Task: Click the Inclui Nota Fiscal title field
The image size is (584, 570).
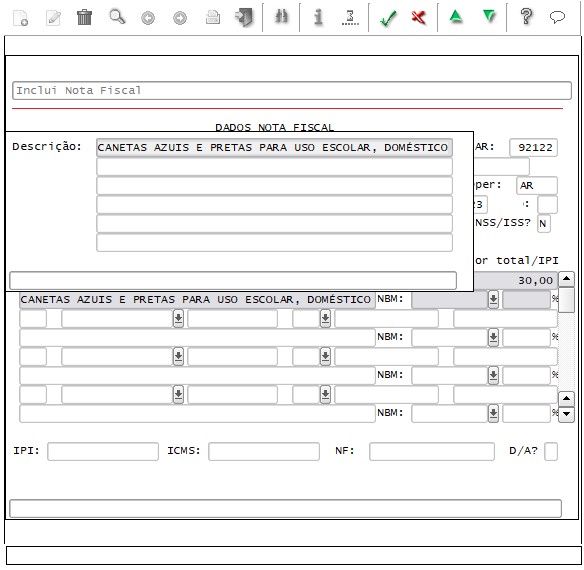Action: pos(292,91)
